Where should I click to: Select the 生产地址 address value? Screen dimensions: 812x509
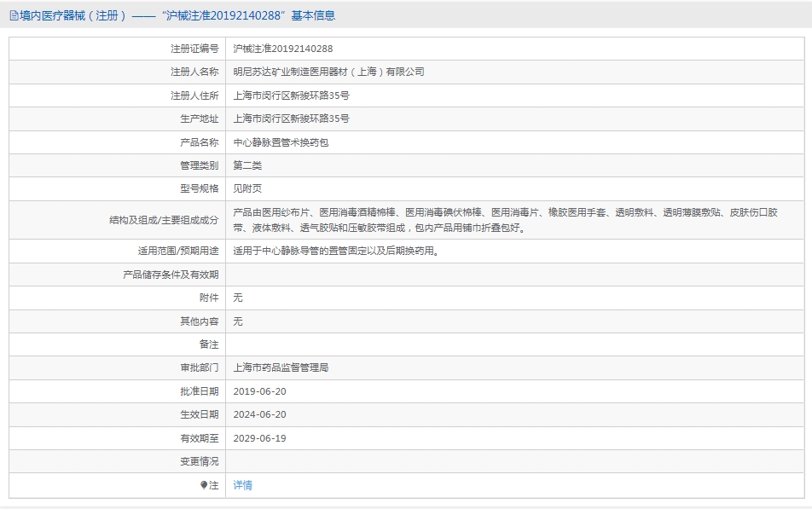tap(291, 119)
